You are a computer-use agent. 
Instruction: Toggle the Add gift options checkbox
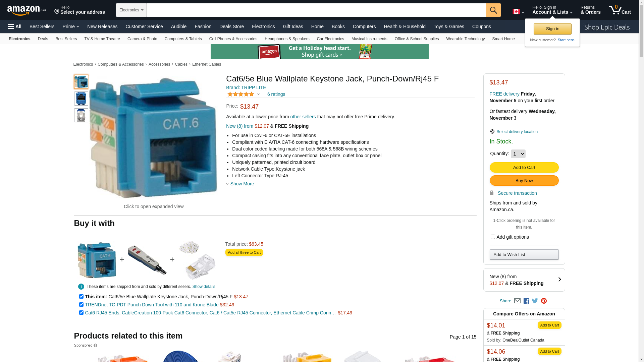[x=493, y=237]
